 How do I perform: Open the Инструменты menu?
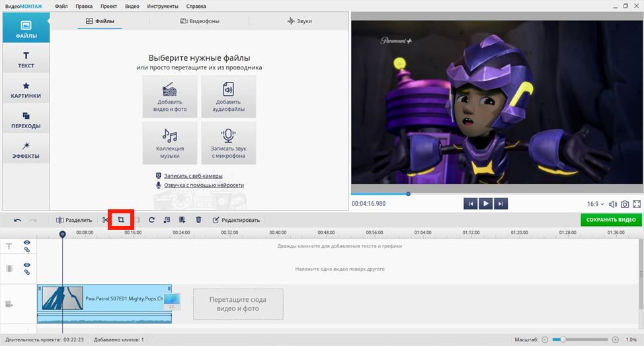tap(163, 6)
